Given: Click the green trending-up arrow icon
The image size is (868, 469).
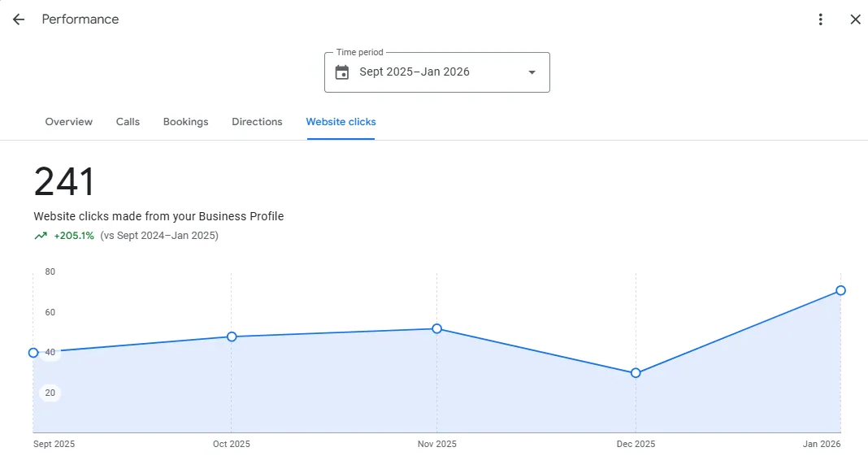Looking at the screenshot, I should (x=41, y=236).
